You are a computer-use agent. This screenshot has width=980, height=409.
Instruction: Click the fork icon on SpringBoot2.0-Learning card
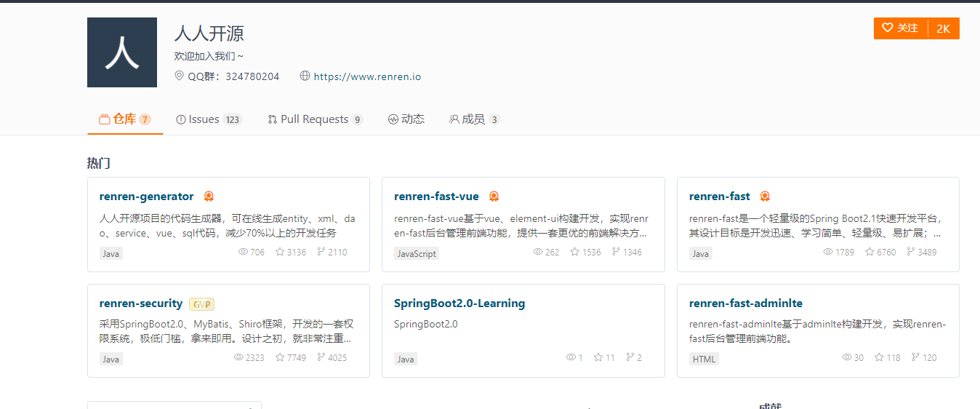coord(630,357)
